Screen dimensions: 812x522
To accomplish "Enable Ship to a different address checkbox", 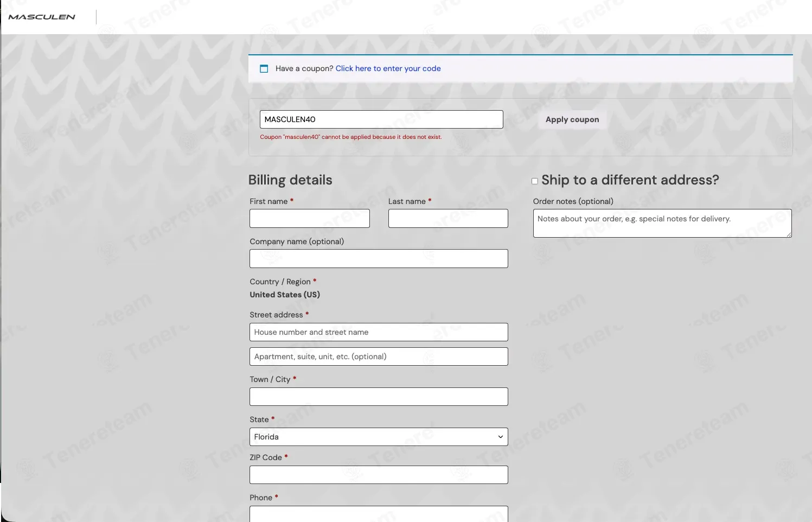I will click(x=535, y=181).
